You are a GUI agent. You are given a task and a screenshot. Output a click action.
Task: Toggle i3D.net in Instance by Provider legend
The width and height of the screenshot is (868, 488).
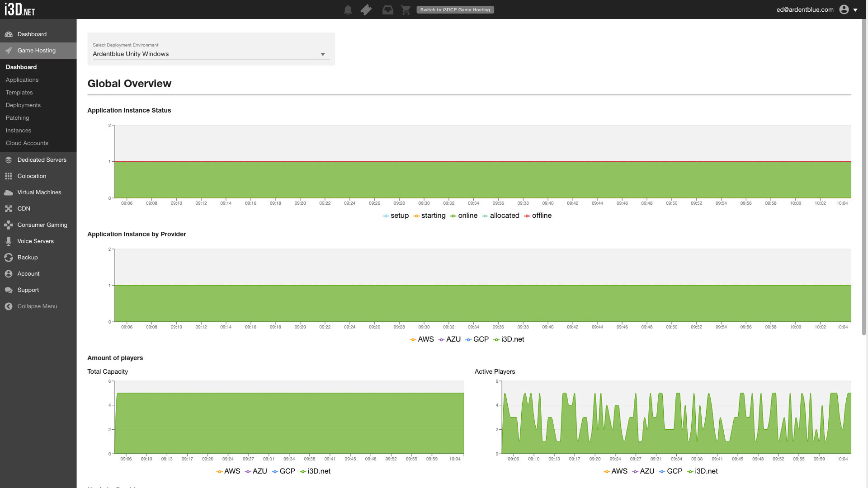click(x=509, y=339)
